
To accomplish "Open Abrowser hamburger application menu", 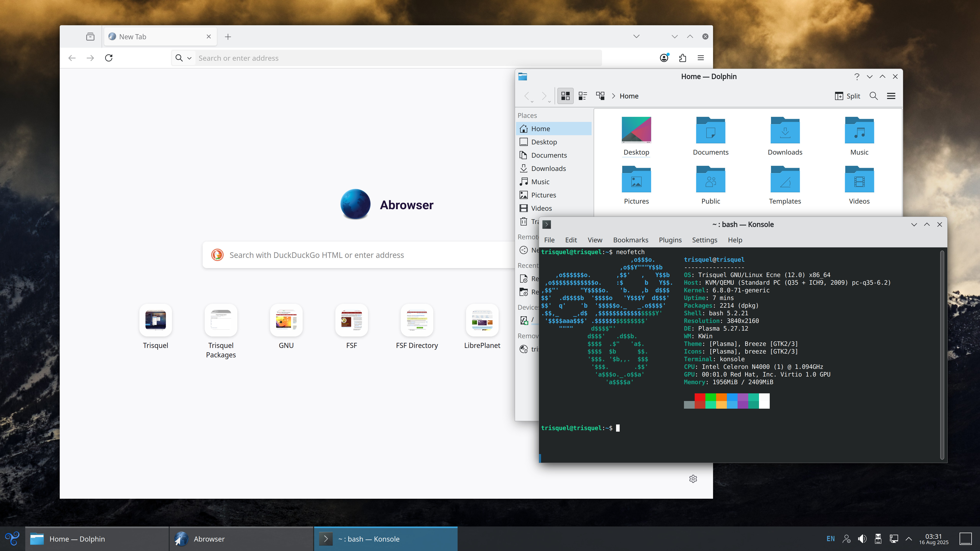I will click(701, 58).
